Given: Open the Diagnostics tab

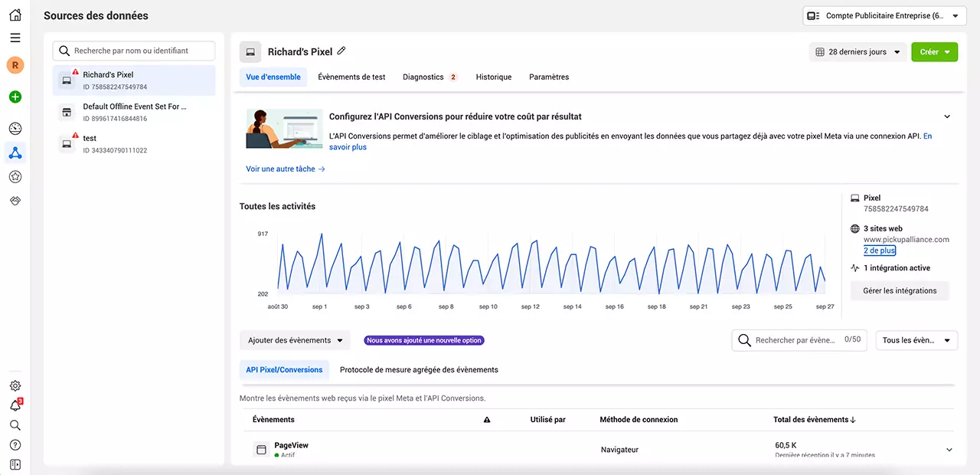Looking at the screenshot, I should (x=430, y=77).
